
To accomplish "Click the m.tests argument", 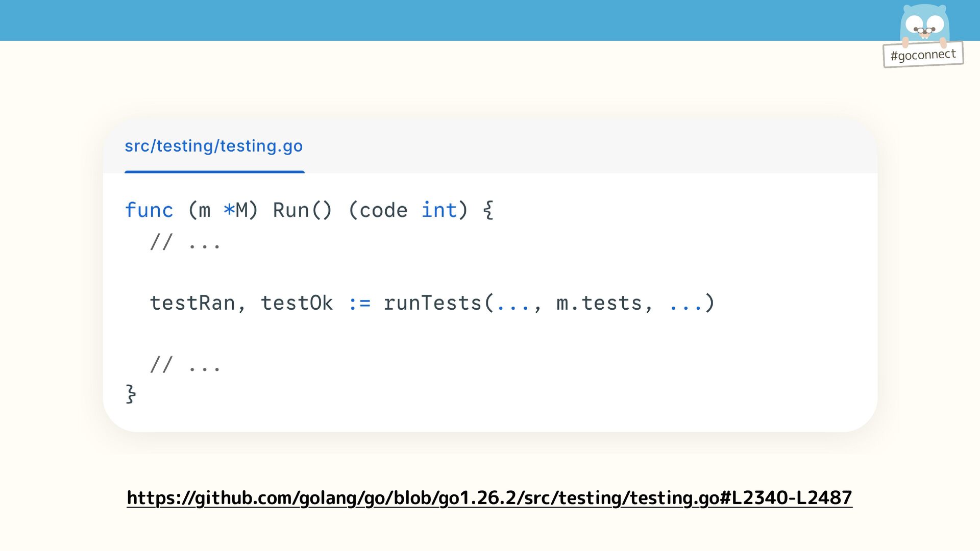I will tap(599, 303).
